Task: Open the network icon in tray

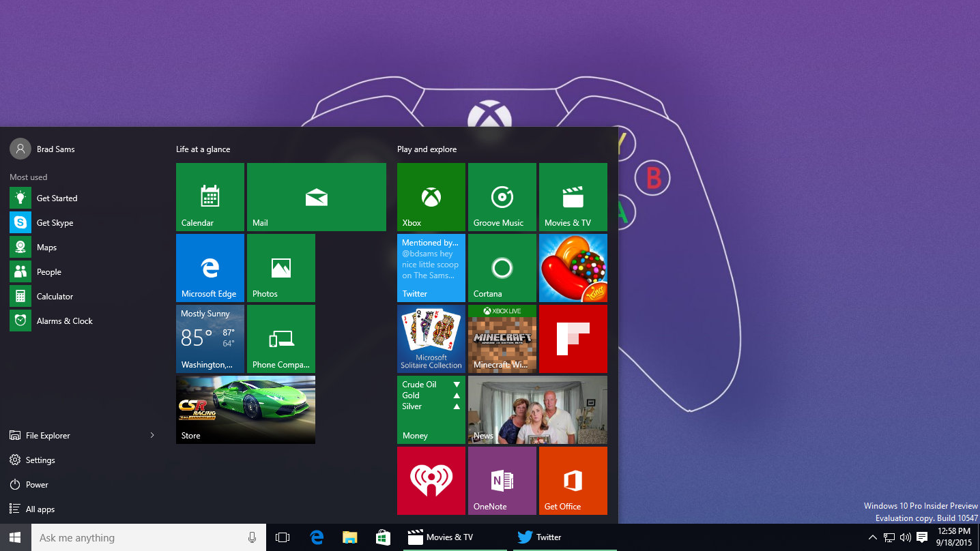Action: (x=889, y=537)
